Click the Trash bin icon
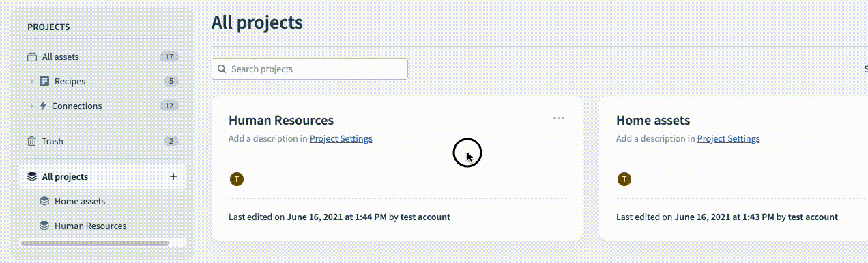 click(31, 141)
